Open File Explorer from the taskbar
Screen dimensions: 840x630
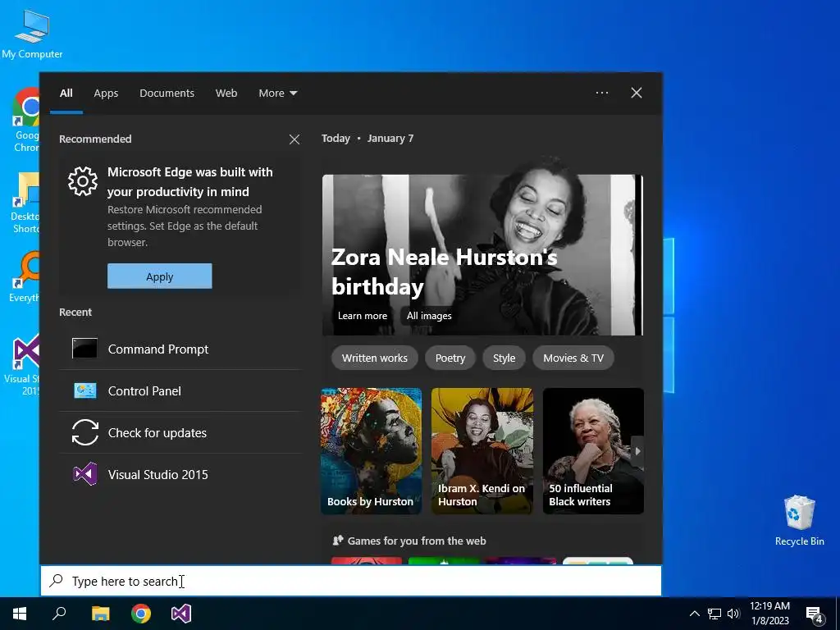click(x=100, y=614)
